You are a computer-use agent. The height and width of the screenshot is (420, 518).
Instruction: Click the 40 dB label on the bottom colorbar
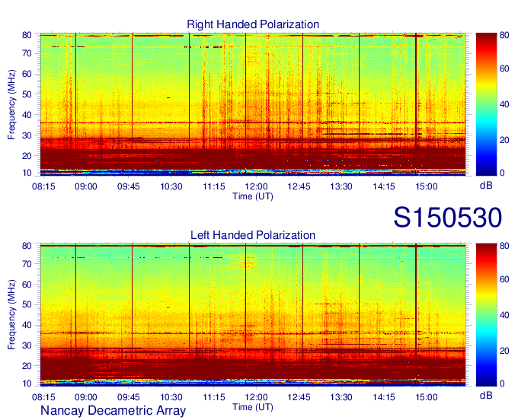tap(504, 315)
